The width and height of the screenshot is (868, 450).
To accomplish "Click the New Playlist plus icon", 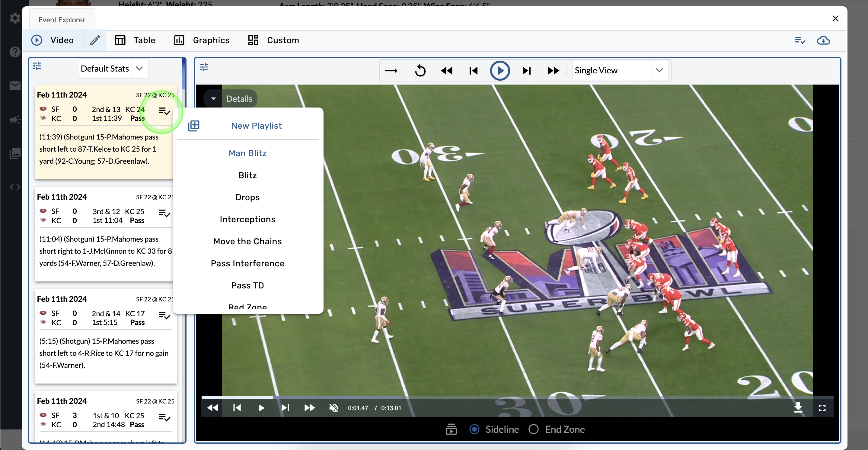I will coord(194,126).
